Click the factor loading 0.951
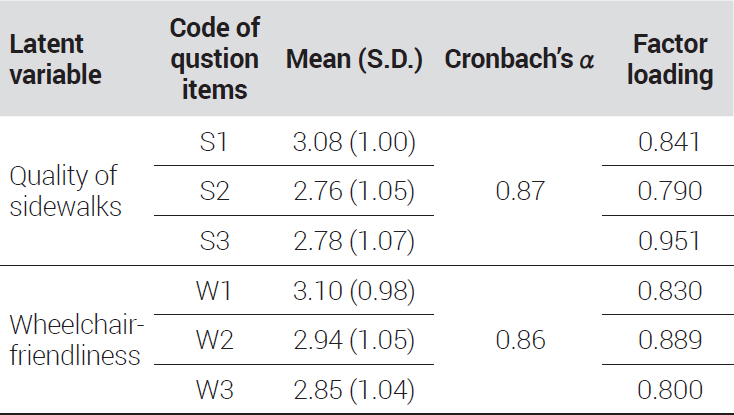The height and width of the screenshot is (415, 734). coord(669,241)
